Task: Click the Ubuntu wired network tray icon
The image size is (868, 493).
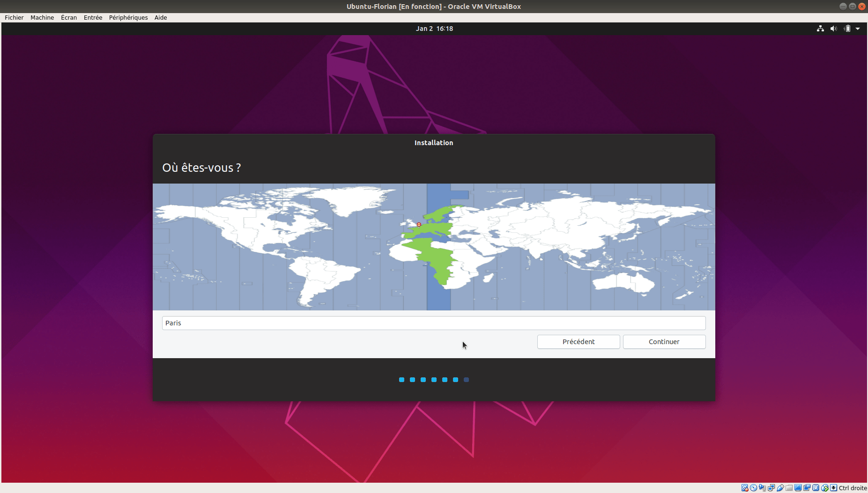Action: 820,29
